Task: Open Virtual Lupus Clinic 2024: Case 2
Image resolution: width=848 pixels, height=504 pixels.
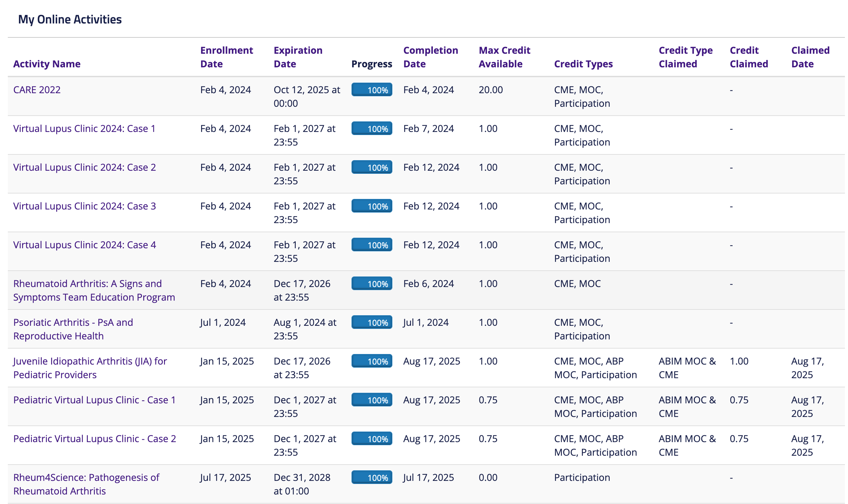Action: click(x=84, y=167)
